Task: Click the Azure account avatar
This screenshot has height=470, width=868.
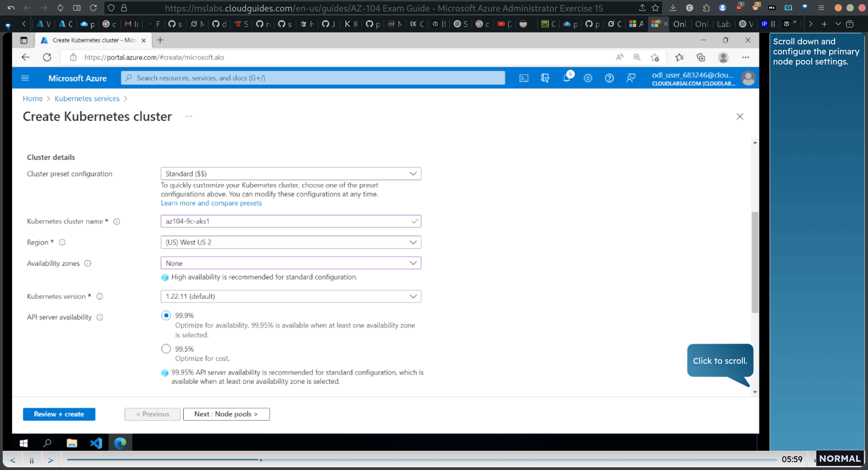Action: pos(748,78)
